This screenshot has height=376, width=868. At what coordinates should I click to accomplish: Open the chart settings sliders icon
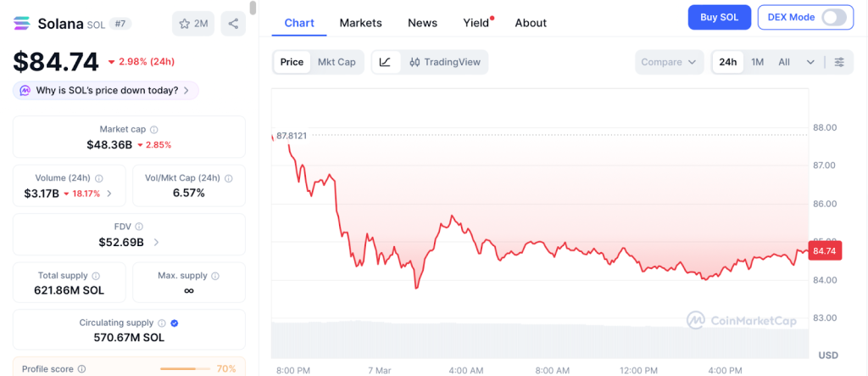pos(839,62)
